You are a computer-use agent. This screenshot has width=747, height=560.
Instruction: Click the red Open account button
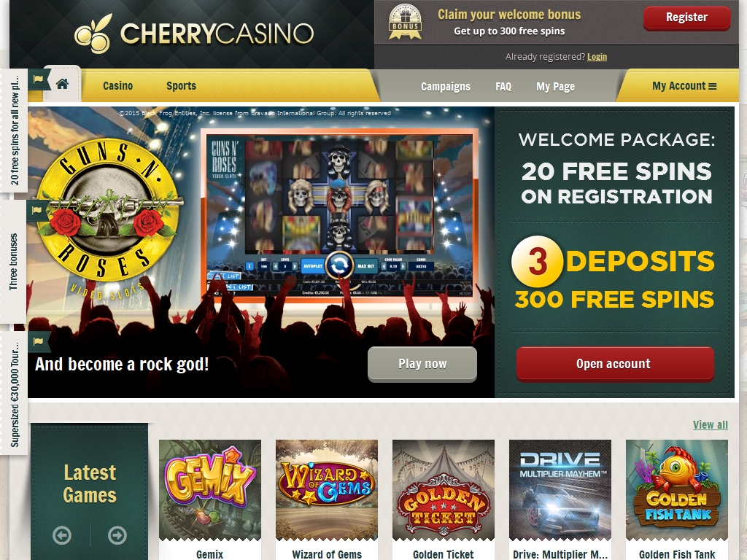pyautogui.click(x=615, y=364)
